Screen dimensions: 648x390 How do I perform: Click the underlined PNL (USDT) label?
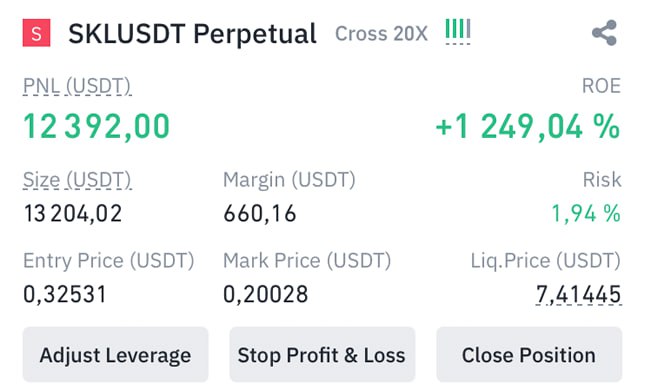point(77,87)
